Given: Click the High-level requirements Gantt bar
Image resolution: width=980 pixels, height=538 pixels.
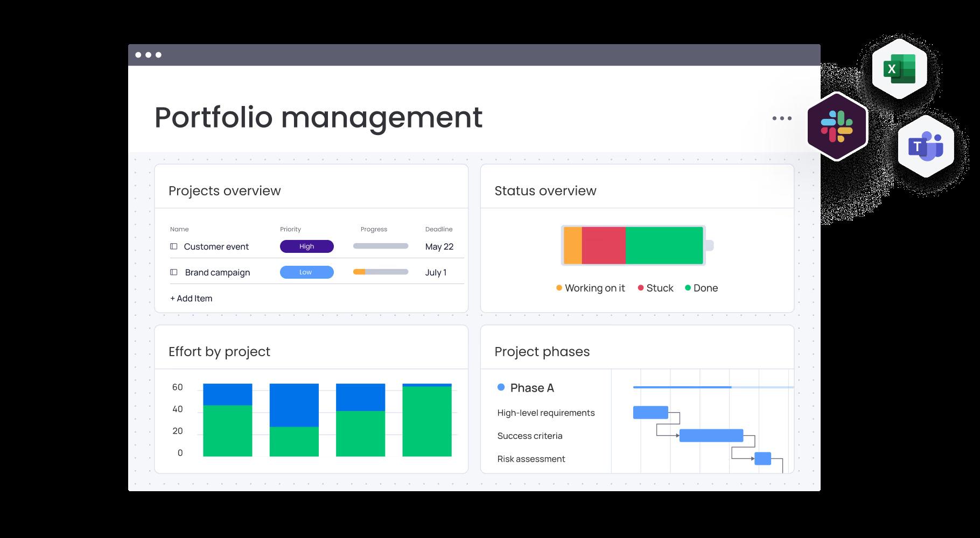Looking at the screenshot, I should pos(650,412).
